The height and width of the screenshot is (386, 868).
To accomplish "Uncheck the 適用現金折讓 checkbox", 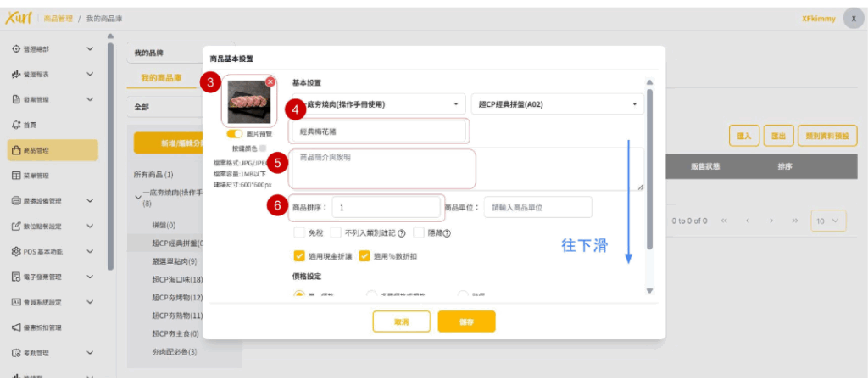I will click(x=299, y=255).
